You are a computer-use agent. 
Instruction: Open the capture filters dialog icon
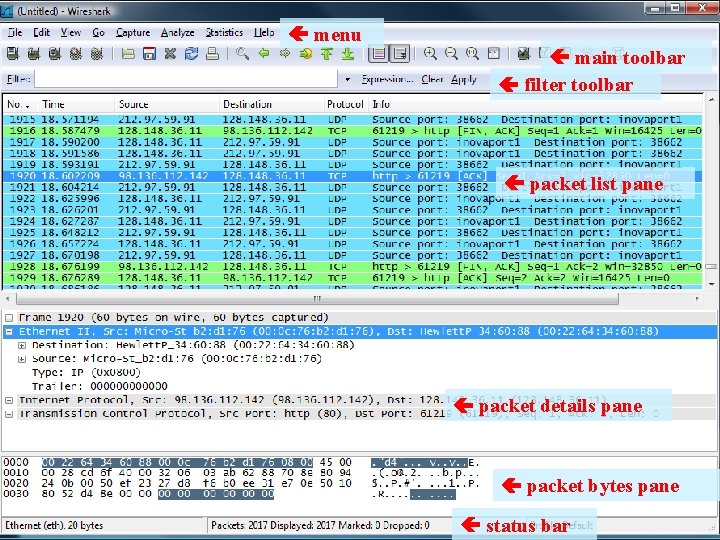(x=523, y=54)
